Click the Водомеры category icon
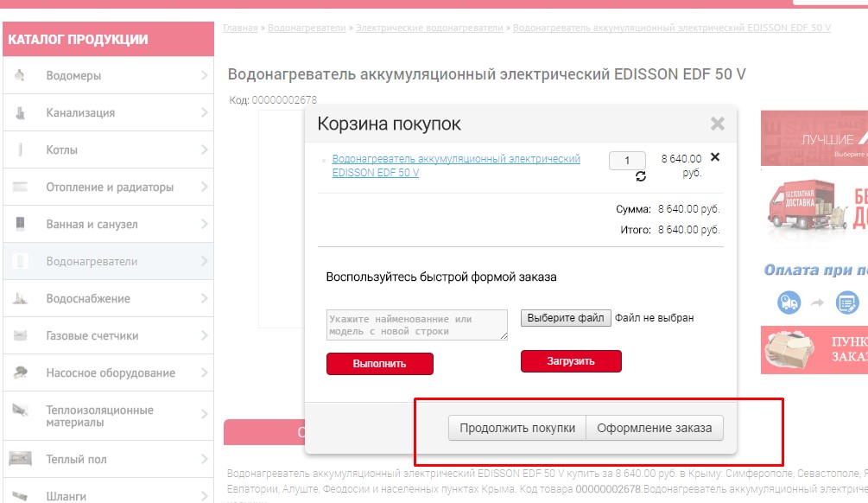This screenshot has width=868, height=503. [x=21, y=76]
